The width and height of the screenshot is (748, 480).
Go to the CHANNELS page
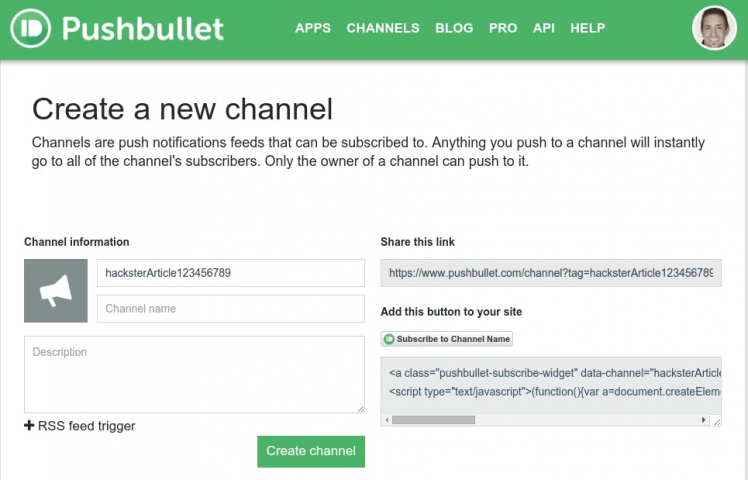point(383,28)
